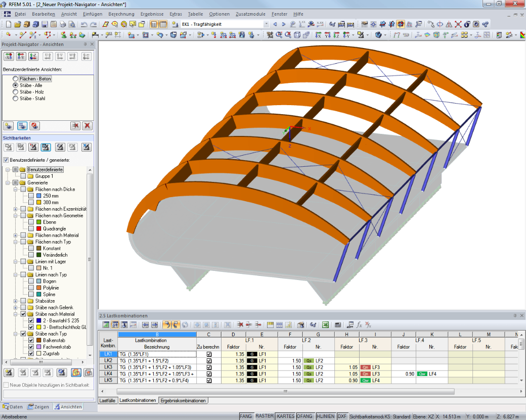The width and height of the screenshot is (526, 420).
Task: Click the red X delete view icon
Action: point(87,126)
